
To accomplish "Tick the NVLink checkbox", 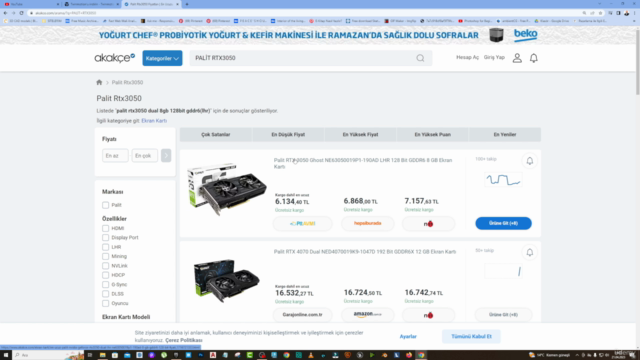I will (x=106, y=266).
